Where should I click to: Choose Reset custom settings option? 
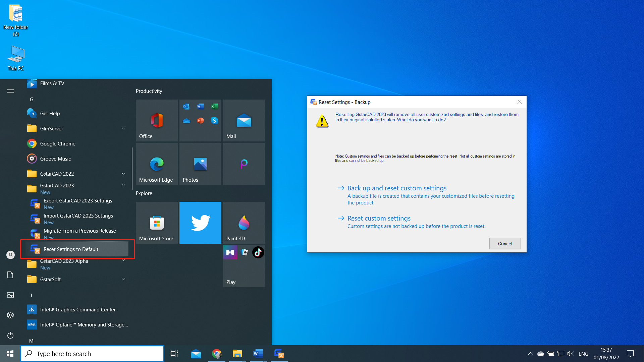(379, 218)
